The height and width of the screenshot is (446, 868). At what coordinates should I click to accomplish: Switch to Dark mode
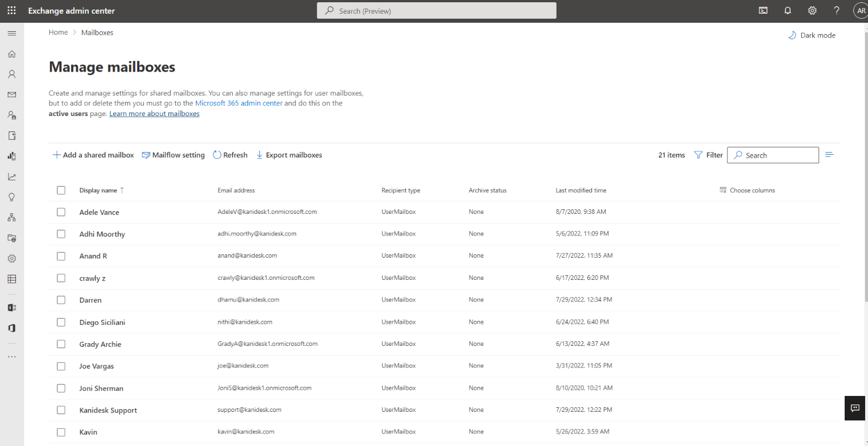click(812, 35)
